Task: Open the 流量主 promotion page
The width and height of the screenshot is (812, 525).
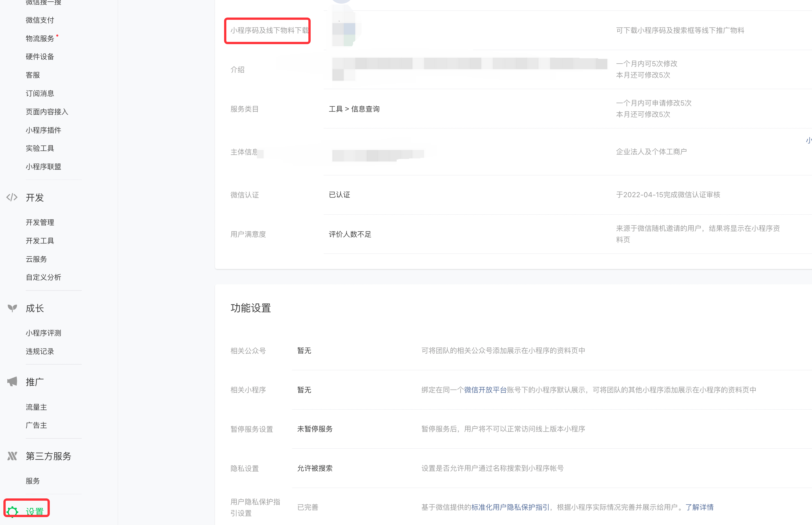Action: (36, 407)
